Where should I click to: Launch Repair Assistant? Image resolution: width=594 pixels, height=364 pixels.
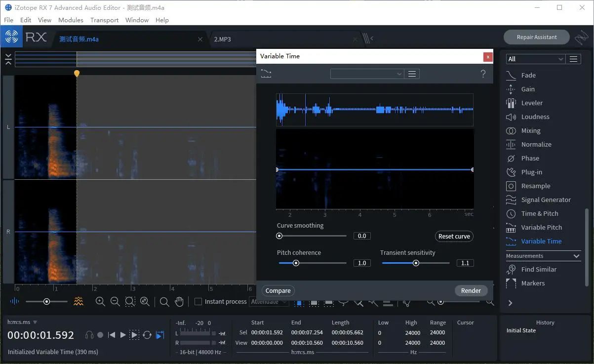pos(537,37)
